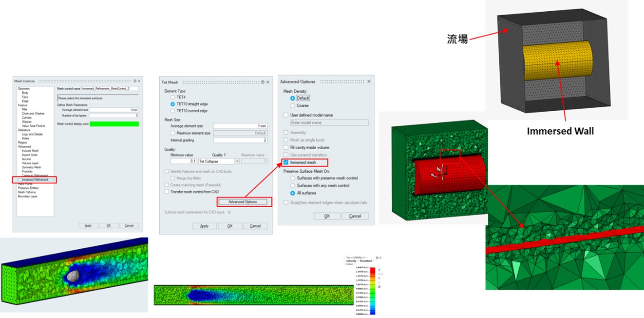Image resolution: width=644 pixels, height=318 pixels.
Task: Select TET4 element type
Action: click(x=173, y=98)
